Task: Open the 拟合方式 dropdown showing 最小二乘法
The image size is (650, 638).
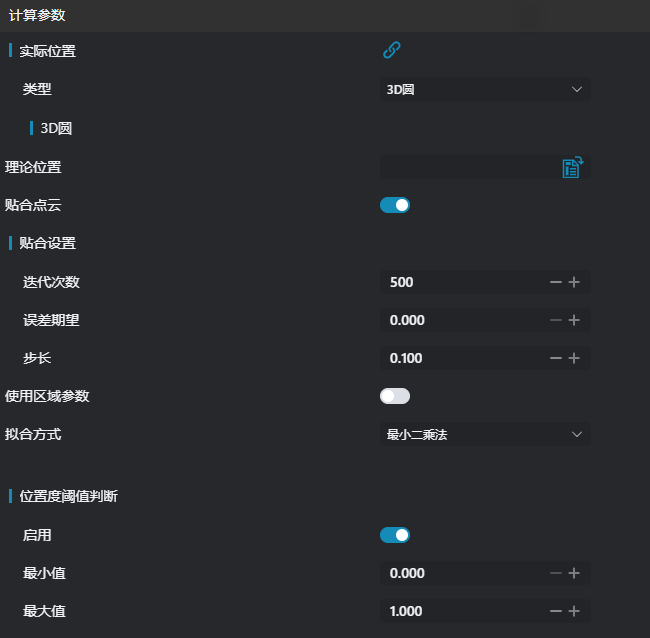Action: pyautogui.click(x=484, y=434)
